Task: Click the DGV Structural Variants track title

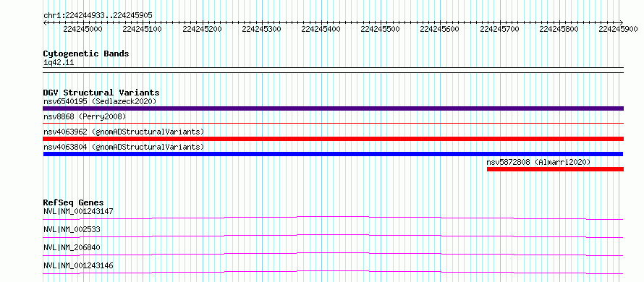Action: click(x=101, y=93)
